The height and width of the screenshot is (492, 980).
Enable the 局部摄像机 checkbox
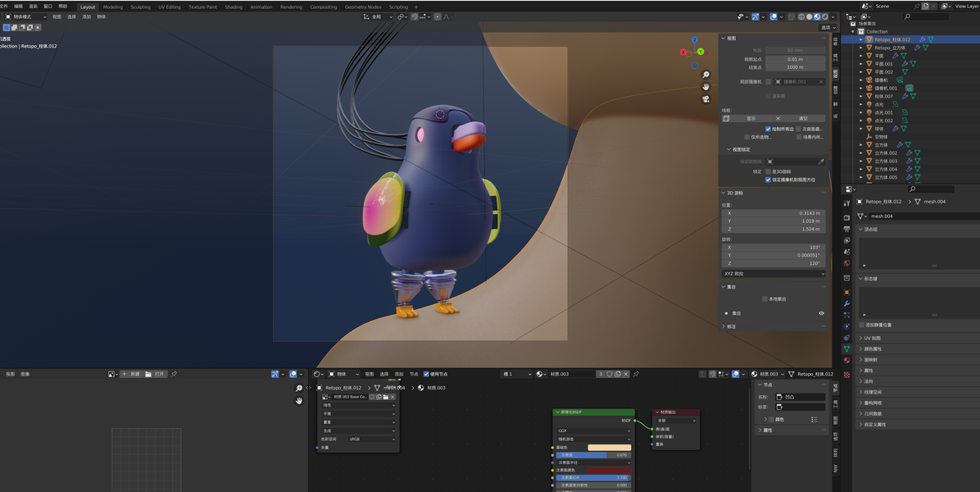[x=768, y=82]
